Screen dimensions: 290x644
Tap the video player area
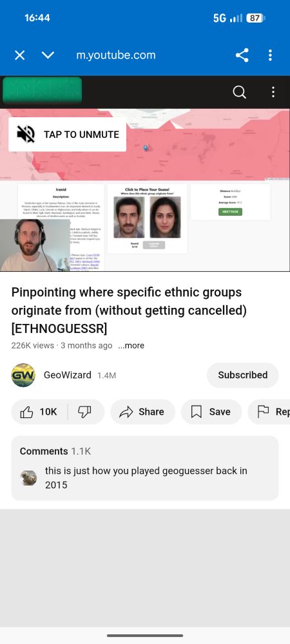[x=145, y=190]
